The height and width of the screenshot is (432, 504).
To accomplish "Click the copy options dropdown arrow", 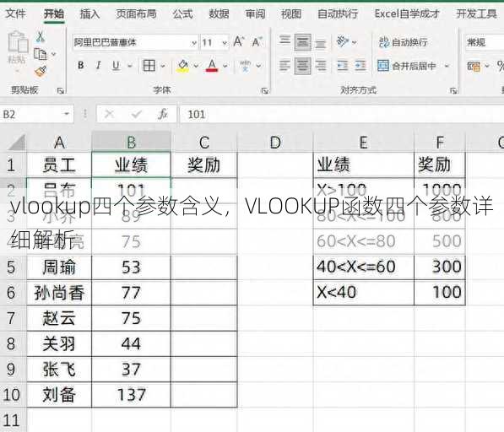I will point(53,54).
